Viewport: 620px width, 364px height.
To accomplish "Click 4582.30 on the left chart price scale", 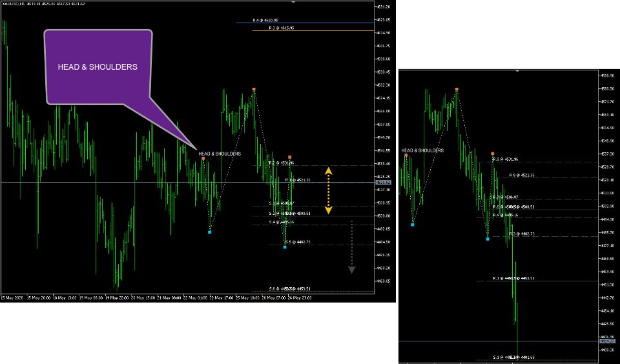I will click(x=384, y=85).
